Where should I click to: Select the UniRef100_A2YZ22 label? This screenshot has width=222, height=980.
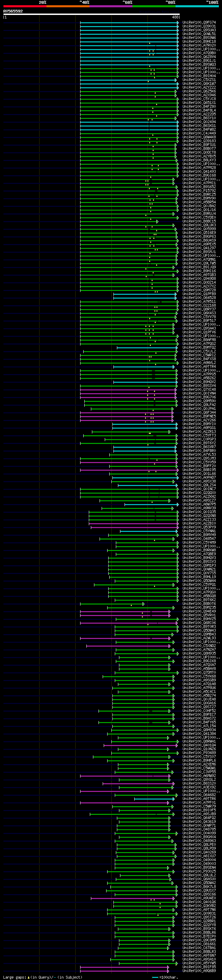coord(199,88)
